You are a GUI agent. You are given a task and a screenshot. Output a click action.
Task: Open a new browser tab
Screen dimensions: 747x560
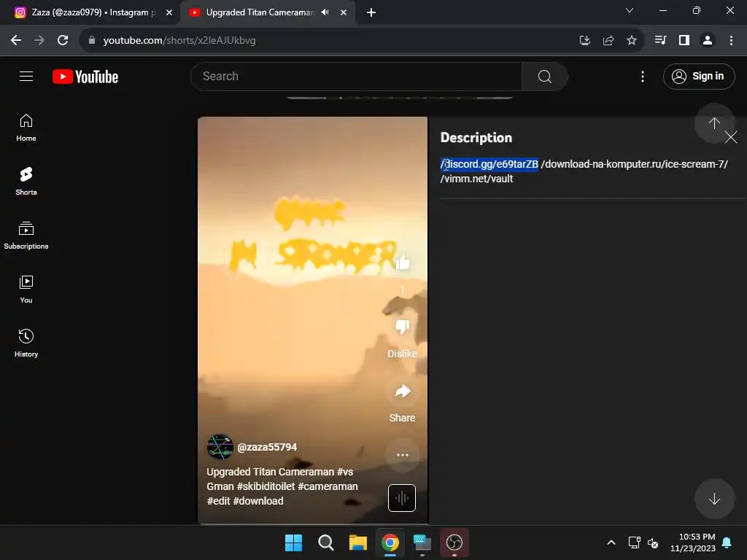(x=371, y=12)
